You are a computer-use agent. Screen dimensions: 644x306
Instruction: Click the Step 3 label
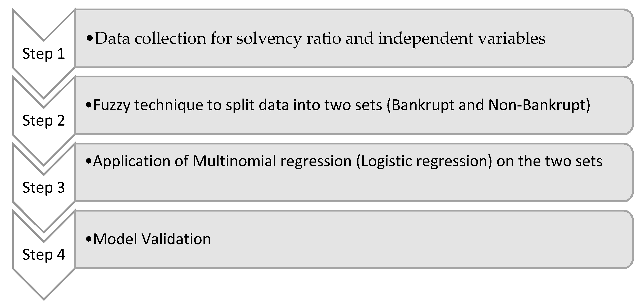pos(44,187)
